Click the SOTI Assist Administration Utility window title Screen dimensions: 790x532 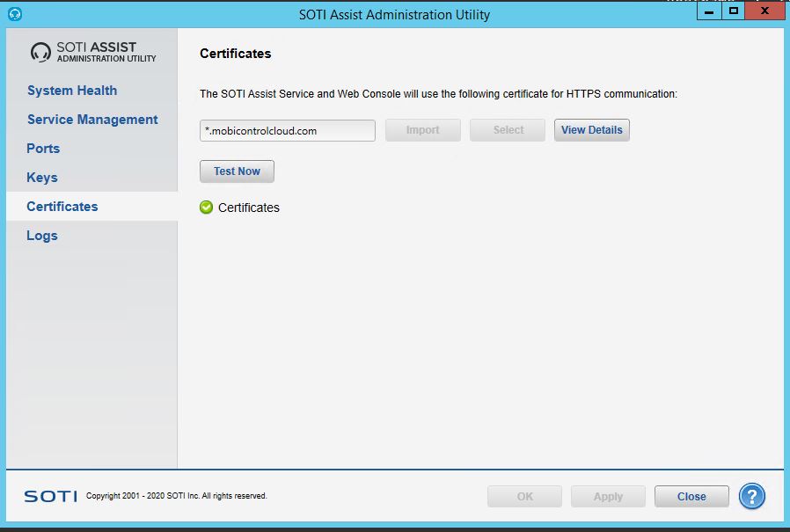click(394, 15)
